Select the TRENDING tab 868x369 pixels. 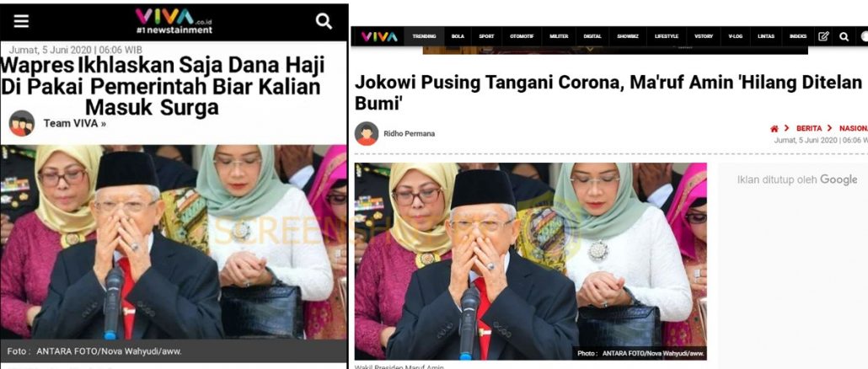point(424,36)
